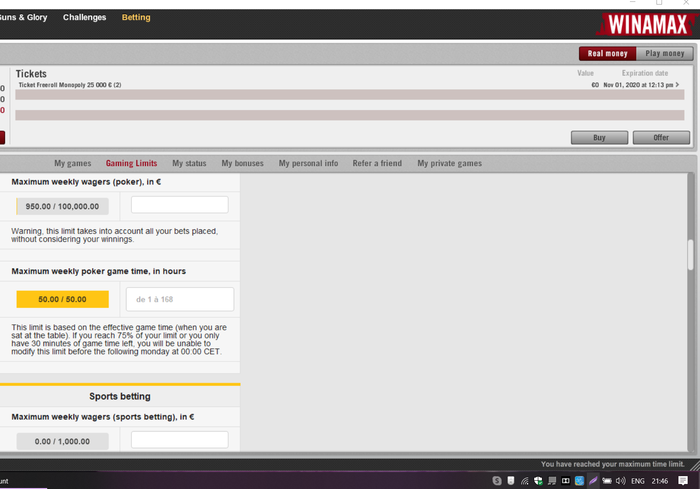Click the Dolby audio tray icon

pos(566,481)
